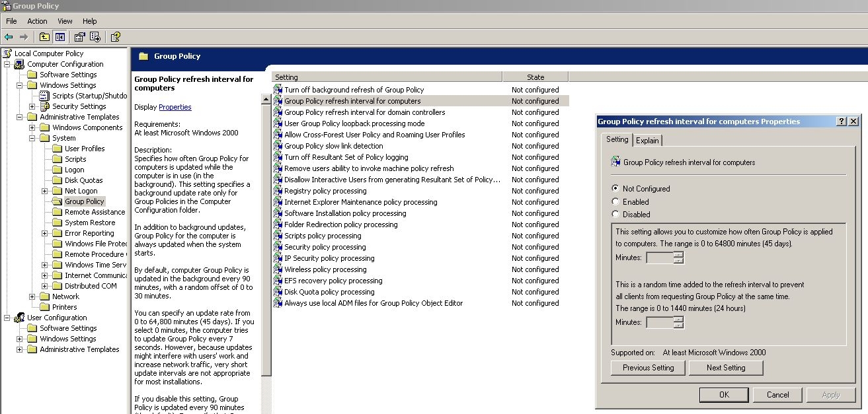Sort list by the Setting column header

click(387, 77)
